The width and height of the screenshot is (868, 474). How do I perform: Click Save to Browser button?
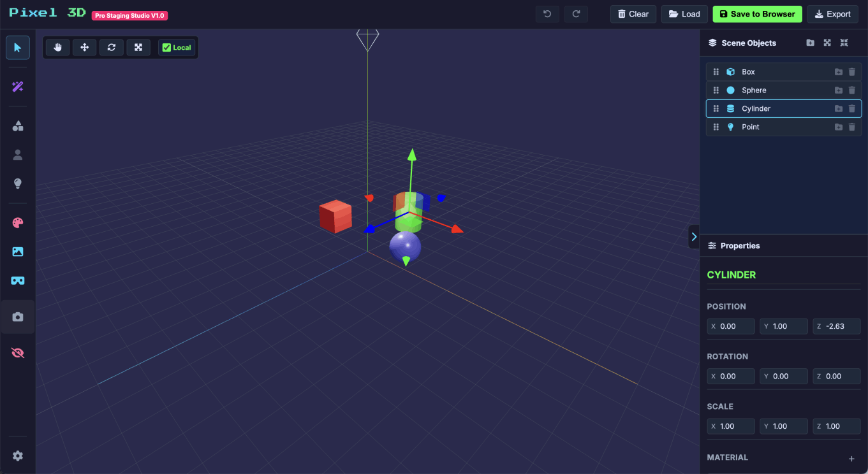click(x=757, y=14)
